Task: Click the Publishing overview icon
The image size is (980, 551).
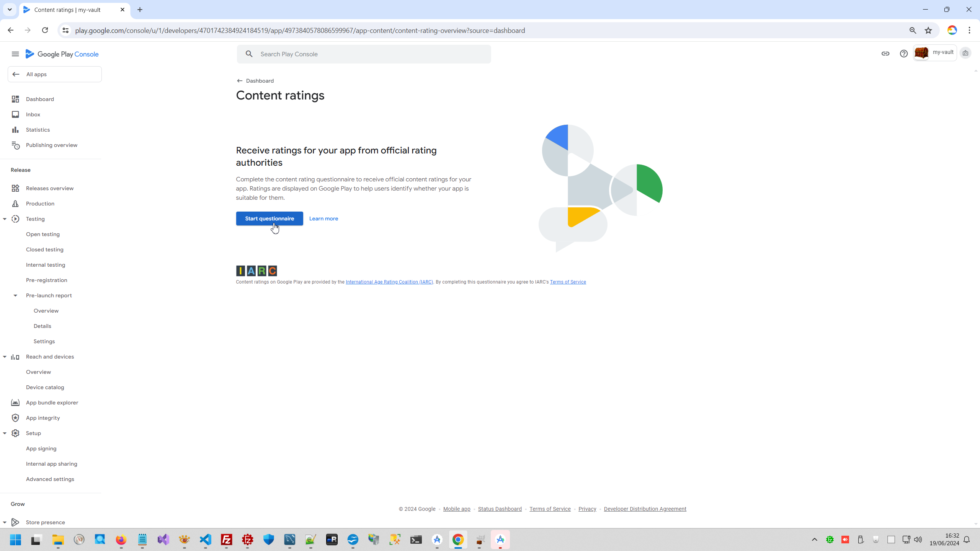Action: [15, 145]
